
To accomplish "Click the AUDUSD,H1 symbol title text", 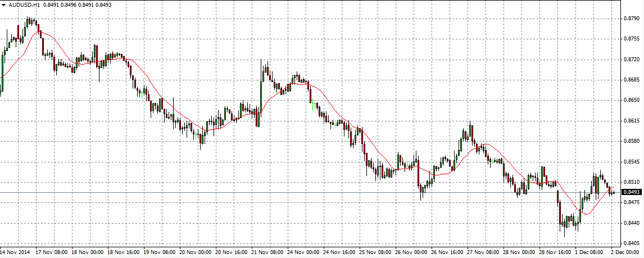I will tap(24, 4).
